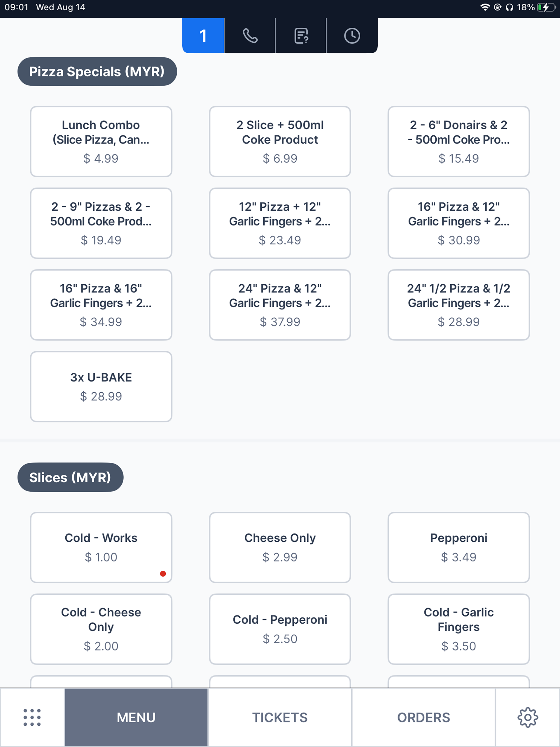Click the Wi-Fi status icon
Screen dimensions: 560x747
pos(485,7)
